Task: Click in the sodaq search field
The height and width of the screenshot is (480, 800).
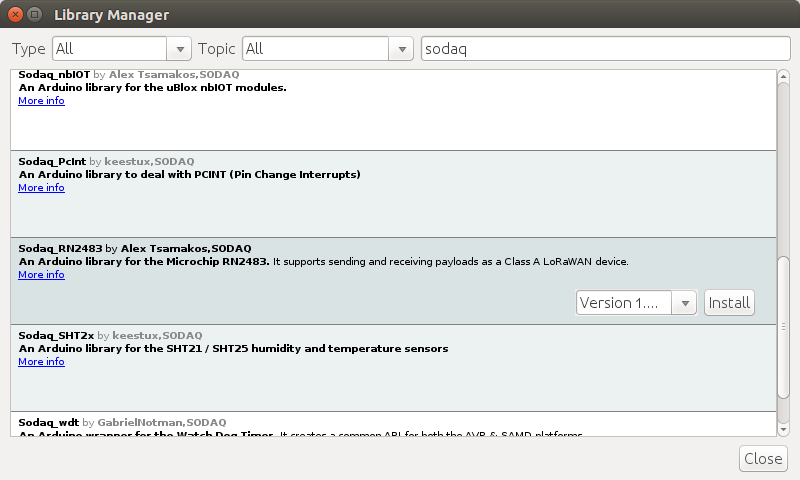Action: pos(606,49)
